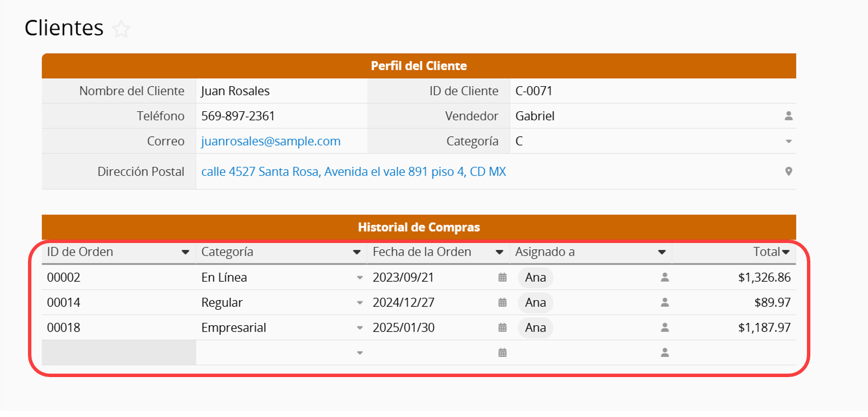Open the Asignado a column menu
This screenshot has height=417, width=868.
click(x=661, y=252)
